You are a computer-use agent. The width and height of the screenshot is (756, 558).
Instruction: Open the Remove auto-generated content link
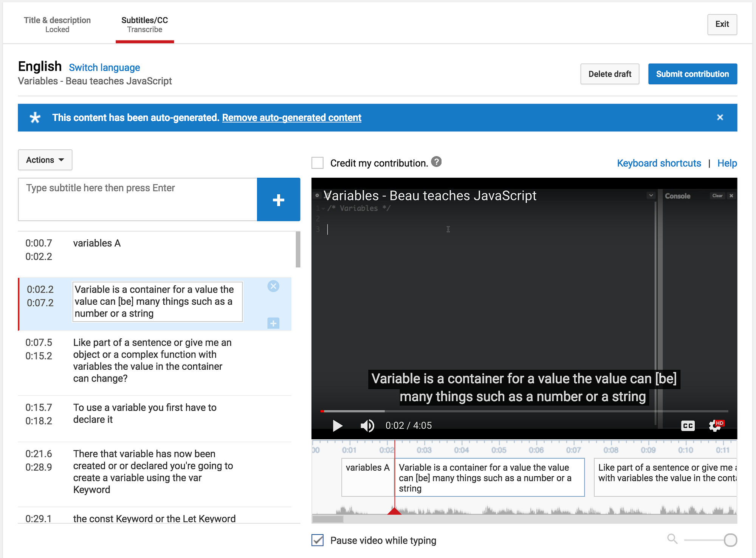click(x=291, y=118)
